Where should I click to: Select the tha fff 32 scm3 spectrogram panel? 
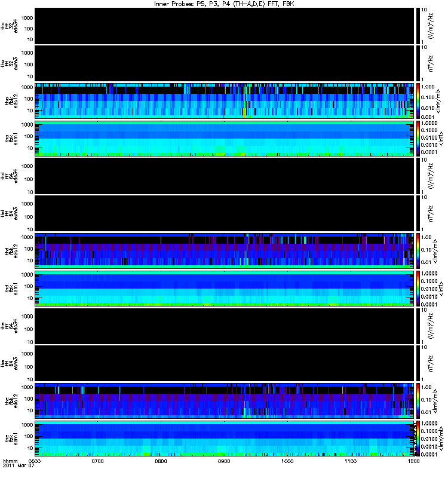click(x=225, y=63)
